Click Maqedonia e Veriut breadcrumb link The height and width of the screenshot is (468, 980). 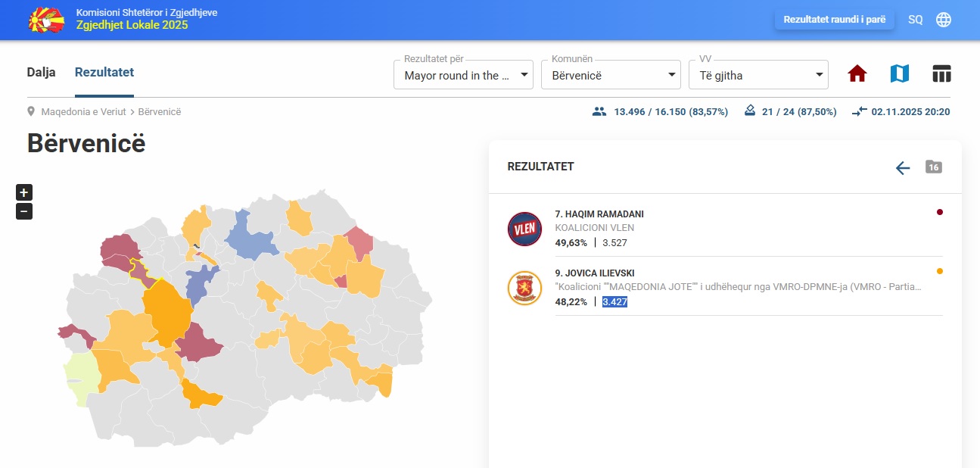click(x=83, y=112)
